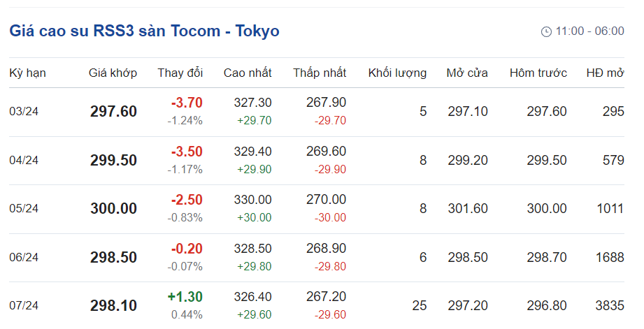
Task: Click the green +1.30 change value
Action: pos(185,297)
